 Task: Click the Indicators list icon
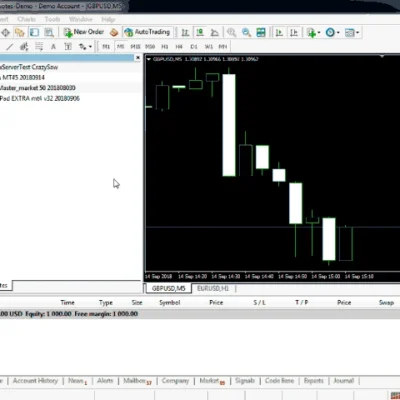pos(311,32)
